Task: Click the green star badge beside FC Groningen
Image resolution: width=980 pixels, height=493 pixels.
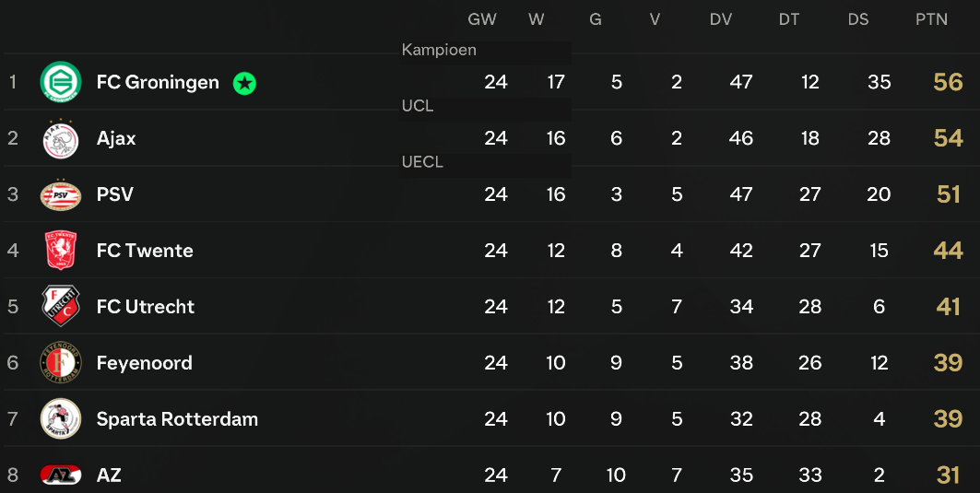Action: pos(245,83)
